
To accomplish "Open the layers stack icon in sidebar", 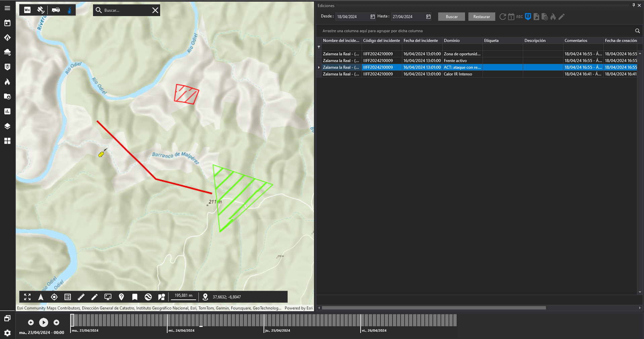I will click(7, 126).
